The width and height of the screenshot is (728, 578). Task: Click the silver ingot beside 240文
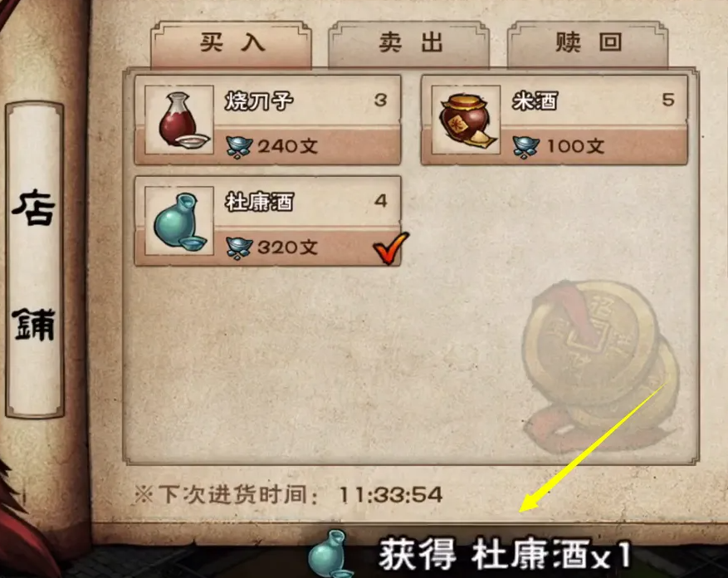tap(238, 147)
